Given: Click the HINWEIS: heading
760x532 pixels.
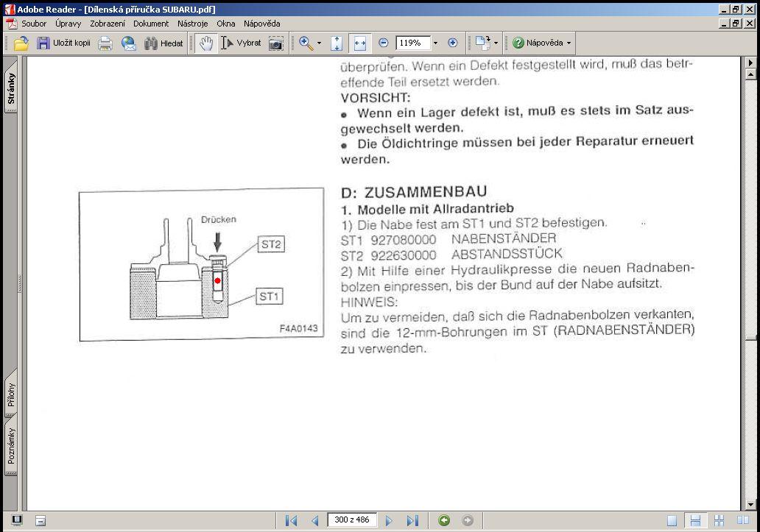Looking at the screenshot, I should pos(370,302).
